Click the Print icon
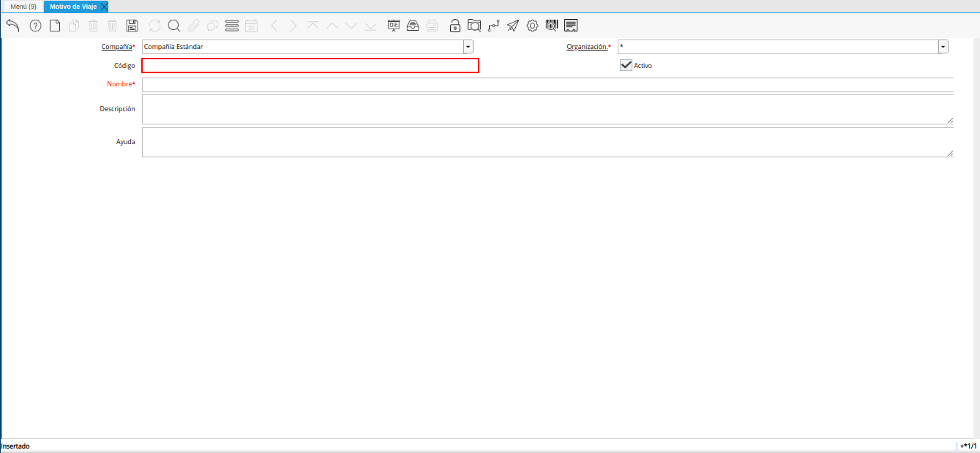 click(x=433, y=26)
